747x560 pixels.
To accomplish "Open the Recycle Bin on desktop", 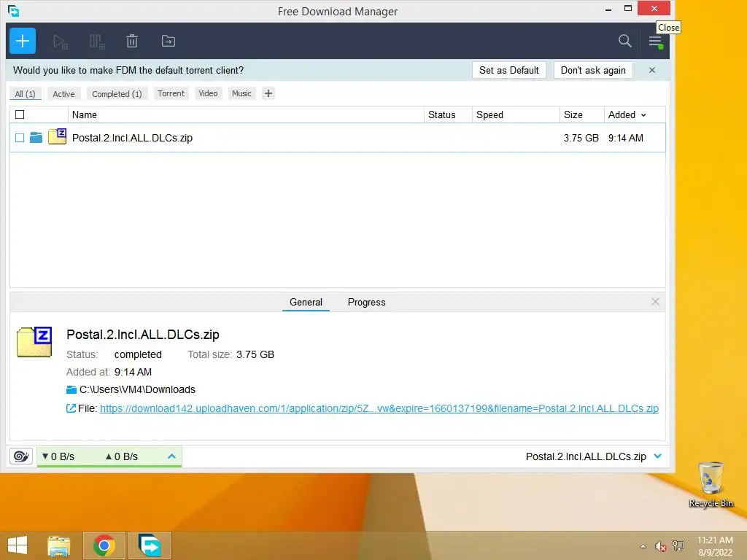I will pyautogui.click(x=711, y=484).
